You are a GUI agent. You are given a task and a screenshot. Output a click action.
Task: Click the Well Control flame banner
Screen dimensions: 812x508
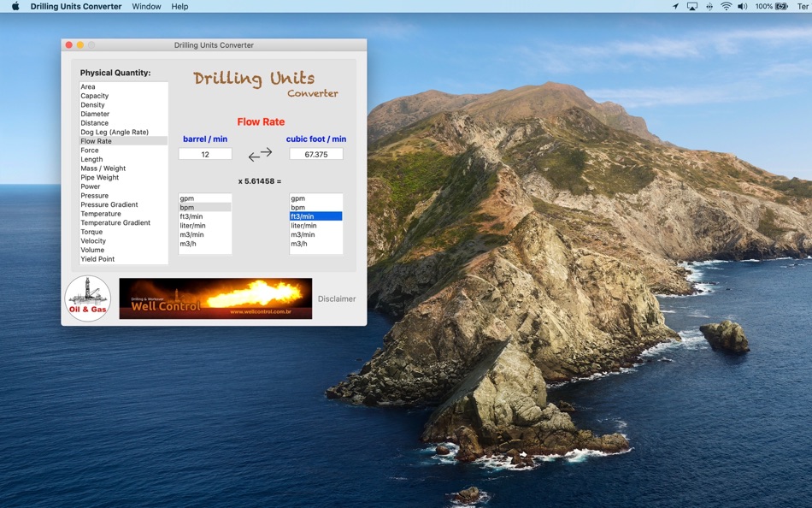[x=215, y=298]
